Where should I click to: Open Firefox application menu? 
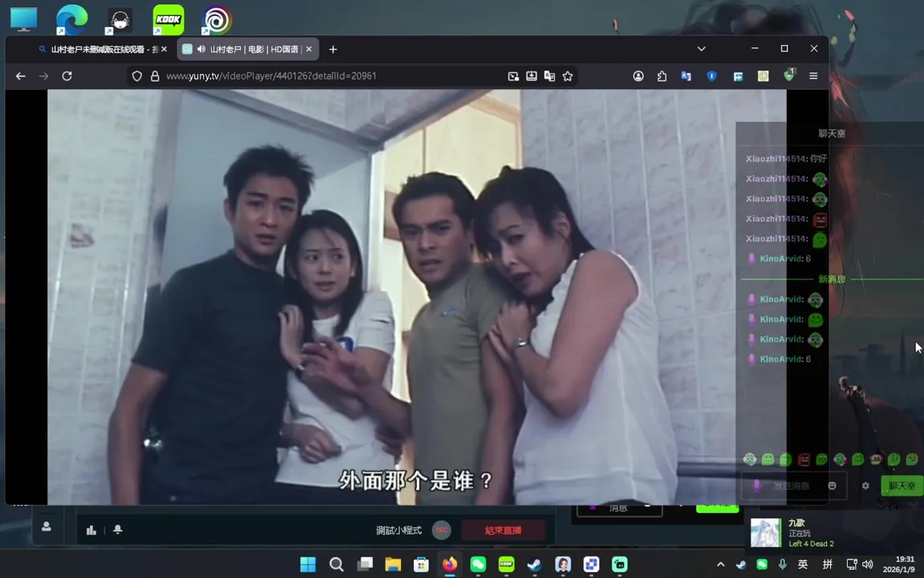coord(813,76)
